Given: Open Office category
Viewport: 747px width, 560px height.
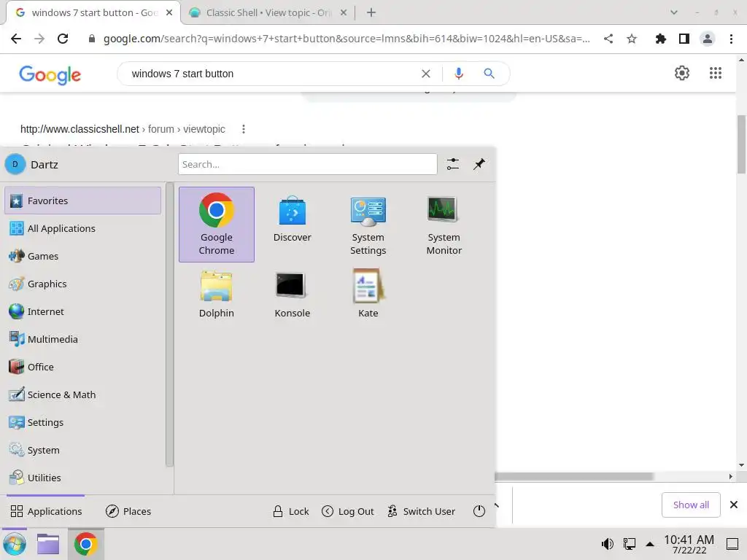Looking at the screenshot, I should tap(83, 366).
